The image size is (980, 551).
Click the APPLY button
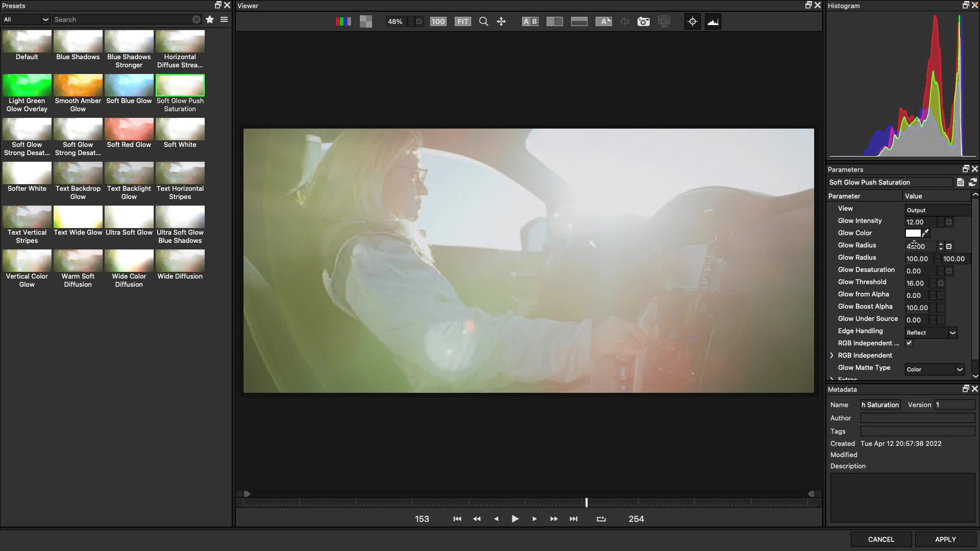point(945,539)
